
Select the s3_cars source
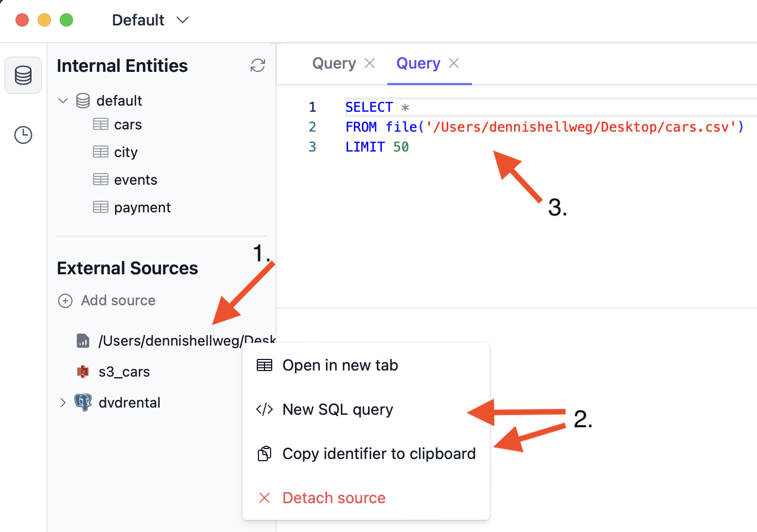(x=124, y=372)
